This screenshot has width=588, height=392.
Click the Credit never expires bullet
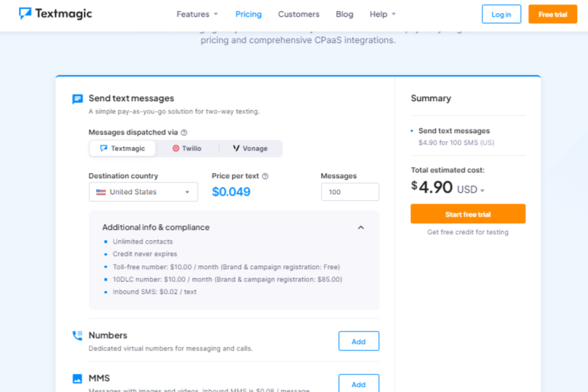pos(145,254)
